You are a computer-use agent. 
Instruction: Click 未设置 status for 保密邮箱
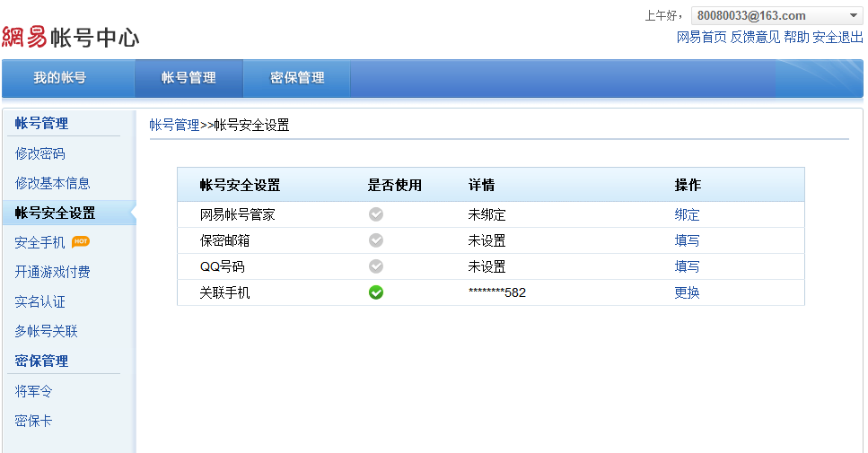(487, 240)
